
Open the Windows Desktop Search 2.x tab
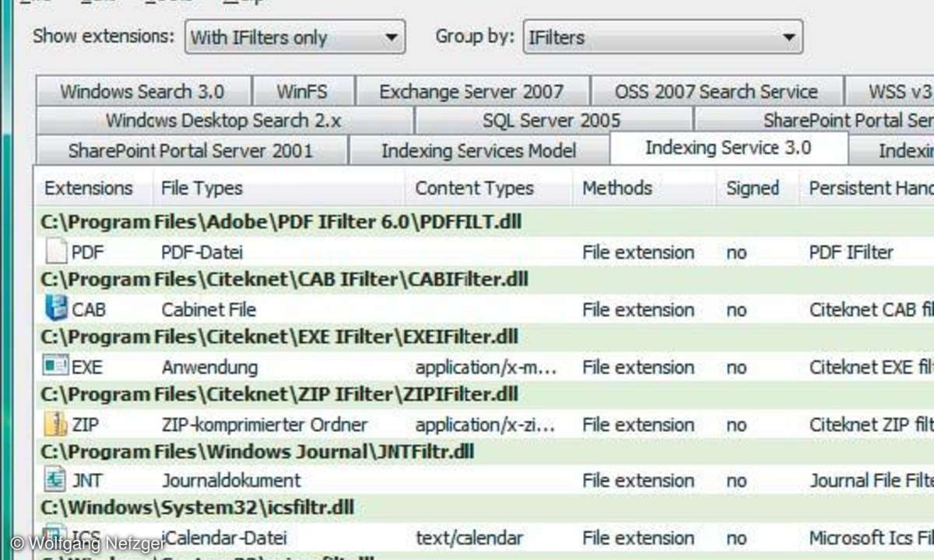pyautogui.click(x=223, y=121)
